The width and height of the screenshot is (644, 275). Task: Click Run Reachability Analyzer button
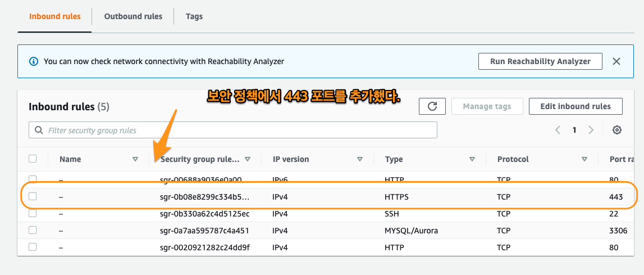pyautogui.click(x=540, y=61)
